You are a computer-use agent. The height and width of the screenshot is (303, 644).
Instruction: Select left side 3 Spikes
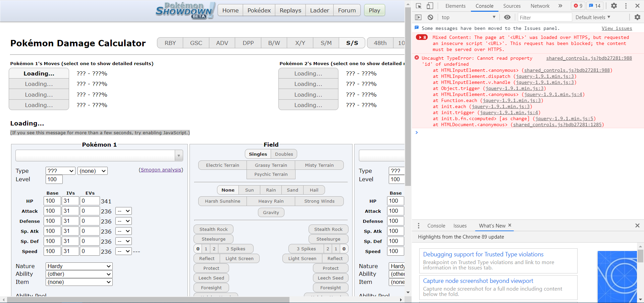pos(235,249)
